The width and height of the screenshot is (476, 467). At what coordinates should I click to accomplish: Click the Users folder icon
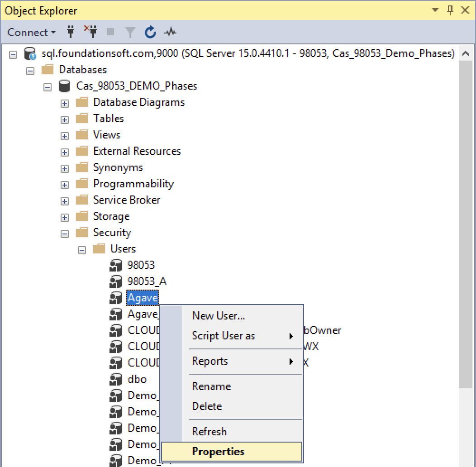coord(99,248)
